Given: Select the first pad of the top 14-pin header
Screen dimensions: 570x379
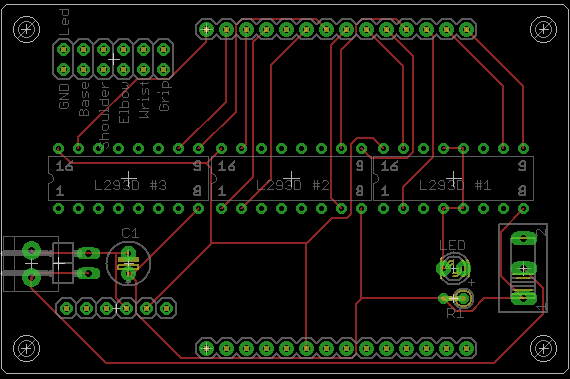Looking at the screenshot, I should pyautogui.click(x=206, y=29).
